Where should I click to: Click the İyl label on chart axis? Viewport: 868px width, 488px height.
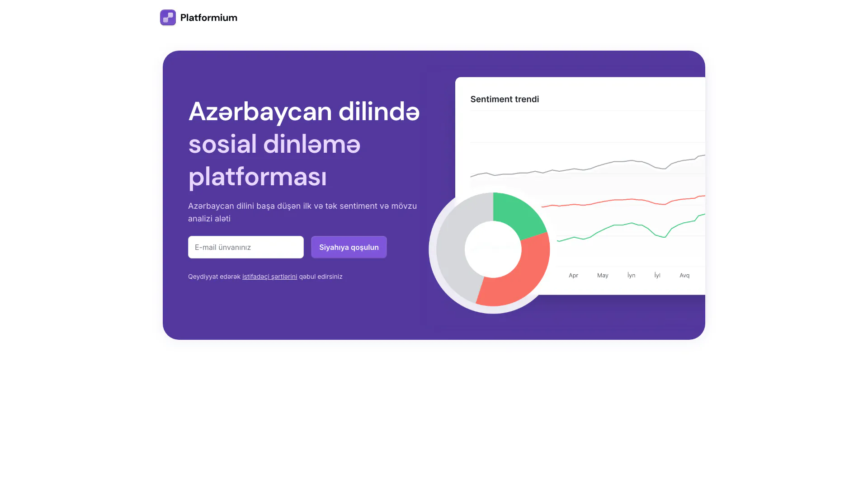(x=657, y=276)
